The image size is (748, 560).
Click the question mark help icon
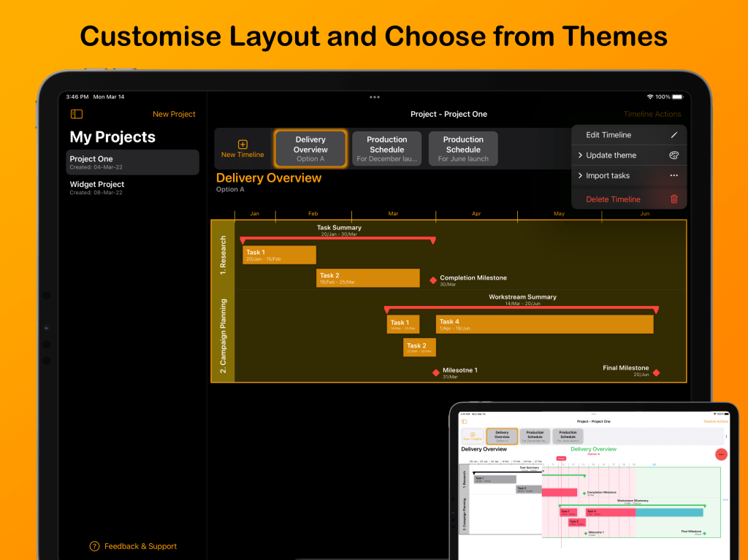(94, 546)
